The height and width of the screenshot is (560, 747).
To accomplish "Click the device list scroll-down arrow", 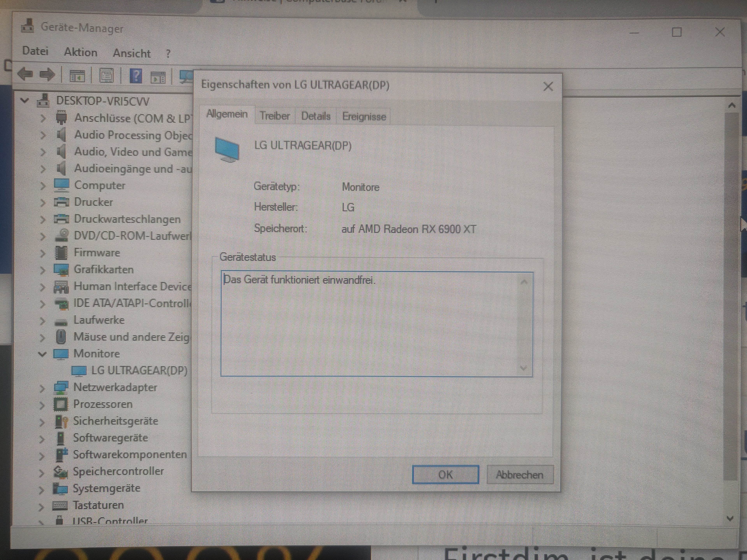I will [730, 518].
